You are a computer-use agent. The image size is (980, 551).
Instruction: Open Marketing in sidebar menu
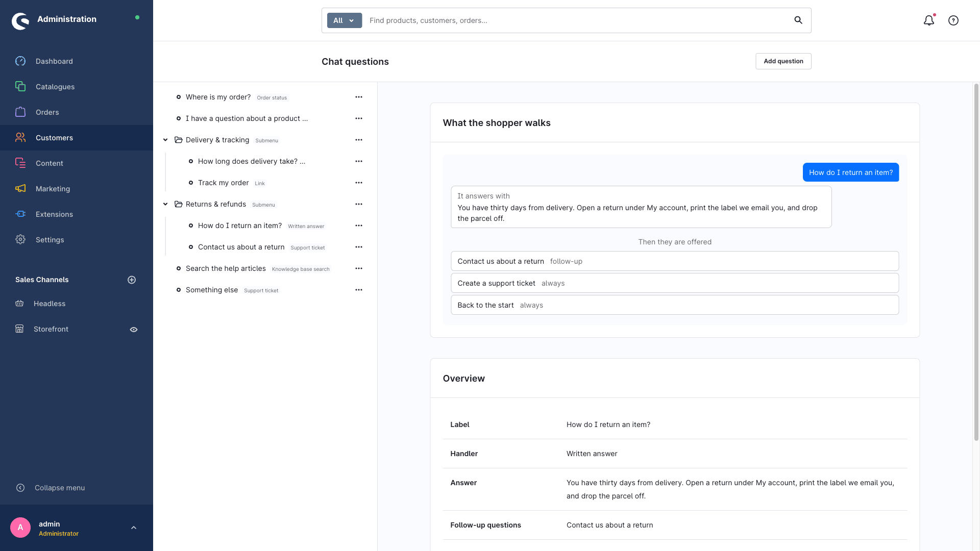pos(77,189)
